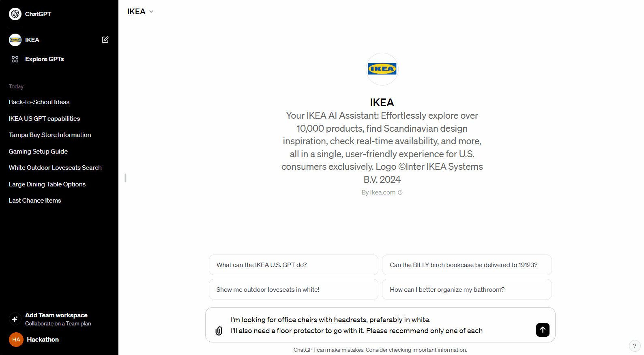Screen dimensions: 644x355
Task: Open the question mark help button
Action: click(x=635, y=346)
